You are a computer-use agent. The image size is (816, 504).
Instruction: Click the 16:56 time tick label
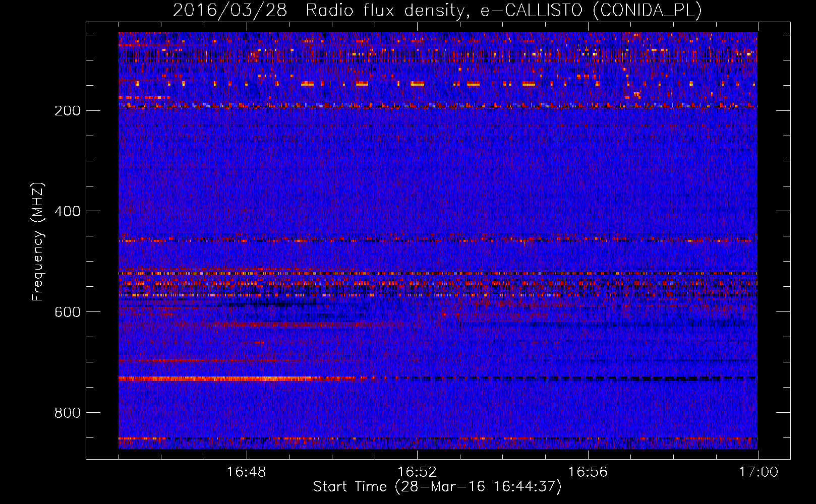pos(588,472)
